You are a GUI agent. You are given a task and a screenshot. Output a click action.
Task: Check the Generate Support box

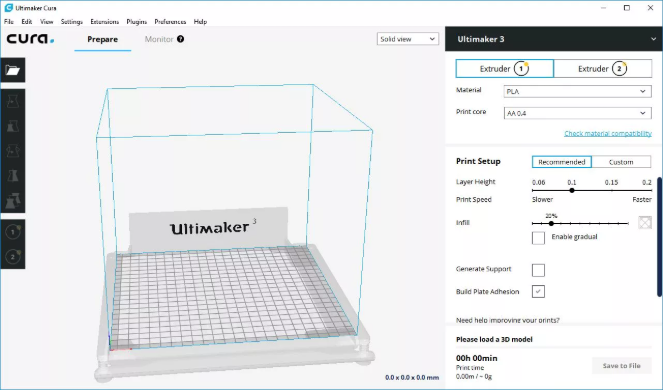(538, 270)
